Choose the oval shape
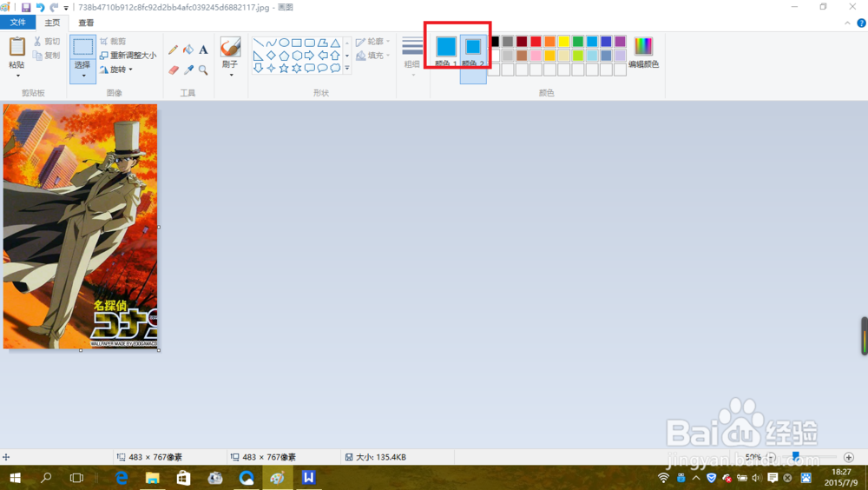The image size is (868, 490). coord(284,43)
